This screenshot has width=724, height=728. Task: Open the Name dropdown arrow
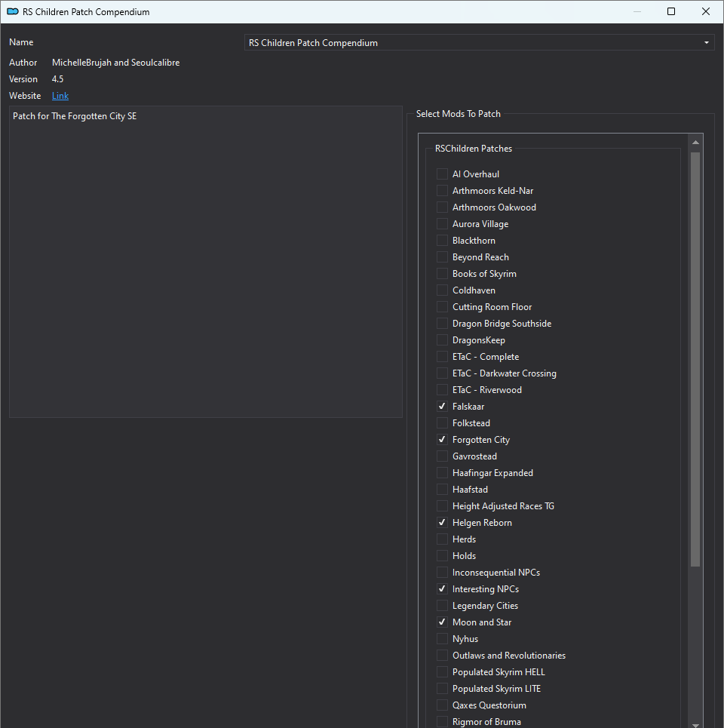point(707,43)
